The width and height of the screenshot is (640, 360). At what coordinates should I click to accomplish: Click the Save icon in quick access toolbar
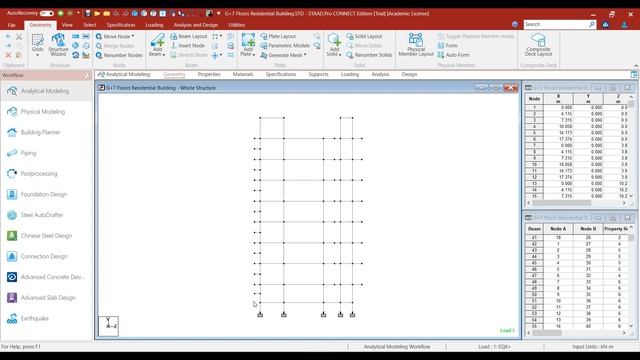click(88, 13)
